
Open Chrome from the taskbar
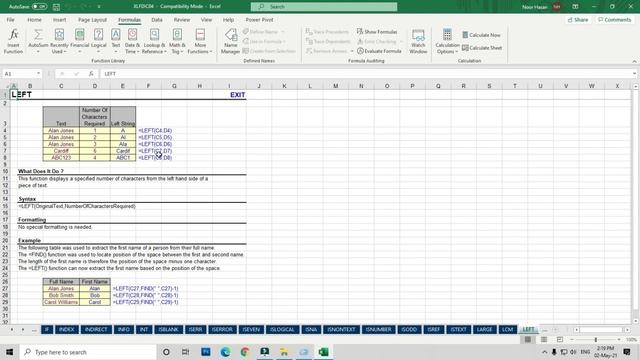(245, 352)
